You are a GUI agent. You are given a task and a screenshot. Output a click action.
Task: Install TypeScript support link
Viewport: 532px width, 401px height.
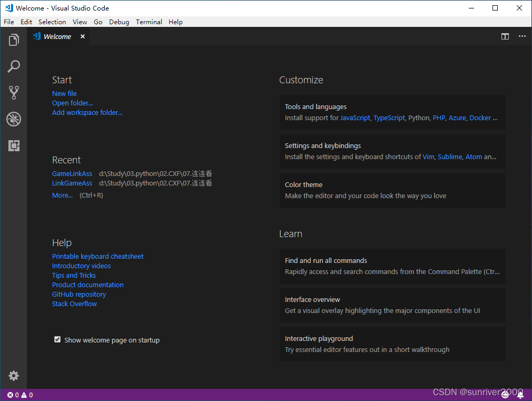pos(389,118)
